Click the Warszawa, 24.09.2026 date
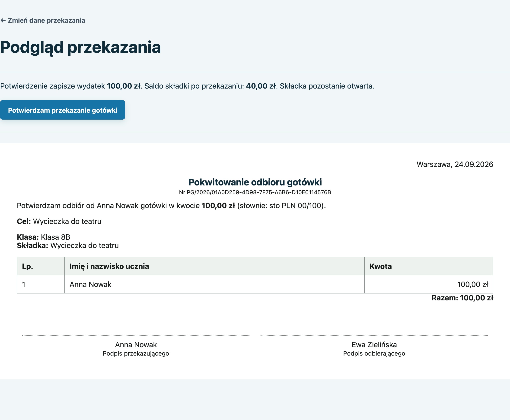The image size is (510, 420). click(x=455, y=165)
